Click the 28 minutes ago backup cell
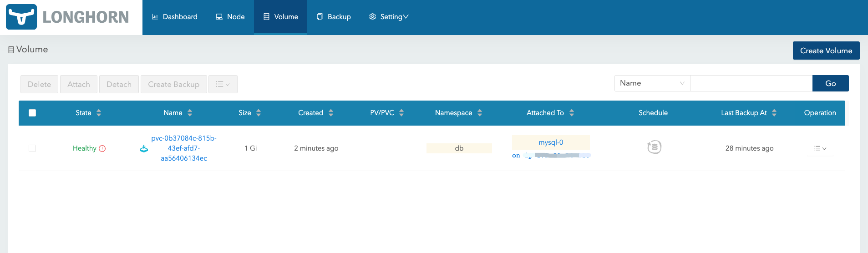This screenshot has width=868, height=253. pyautogui.click(x=750, y=148)
